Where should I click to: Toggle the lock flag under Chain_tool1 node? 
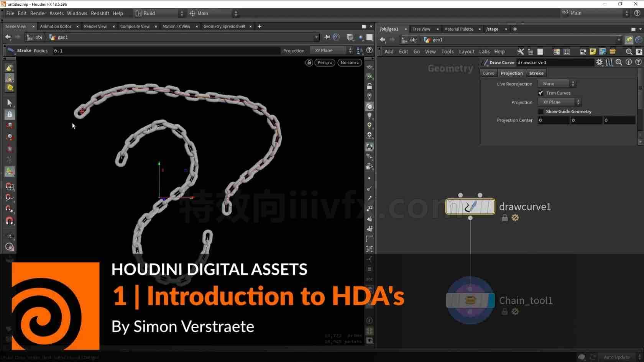click(x=504, y=311)
